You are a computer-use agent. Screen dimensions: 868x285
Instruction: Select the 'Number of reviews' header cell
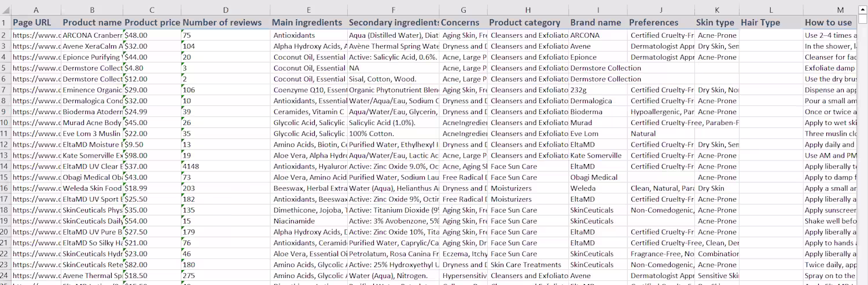pos(226,23)
